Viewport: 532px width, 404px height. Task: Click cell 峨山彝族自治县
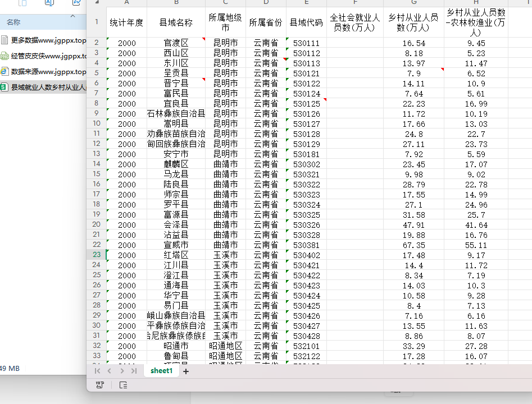pyautogui.click(x=176, y=315)
